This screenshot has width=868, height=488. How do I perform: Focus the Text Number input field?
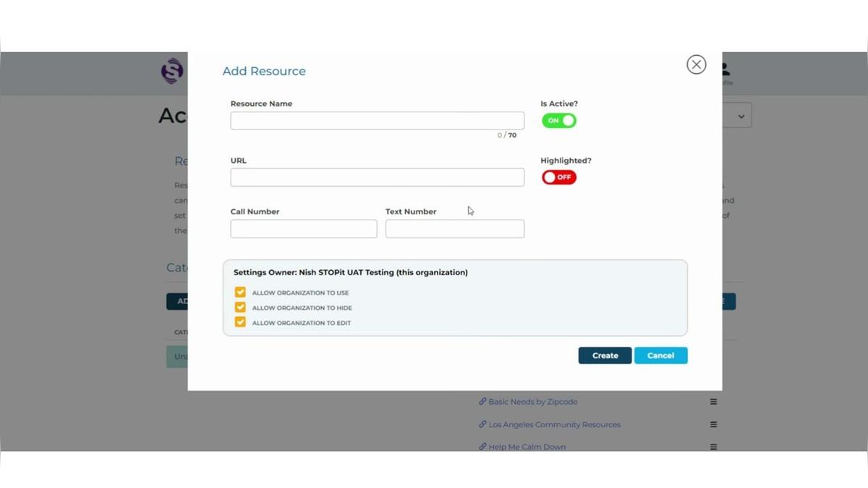click(455, 229)
